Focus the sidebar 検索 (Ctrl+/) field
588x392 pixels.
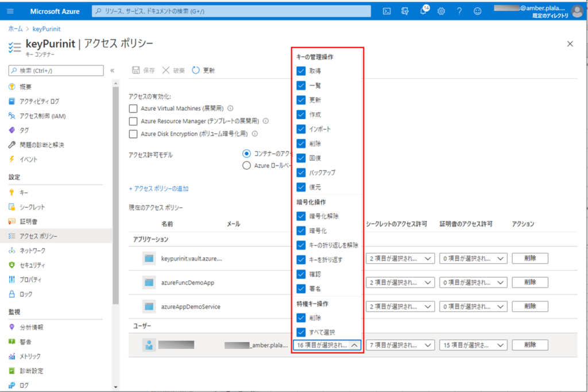click(x=56, y=71)
